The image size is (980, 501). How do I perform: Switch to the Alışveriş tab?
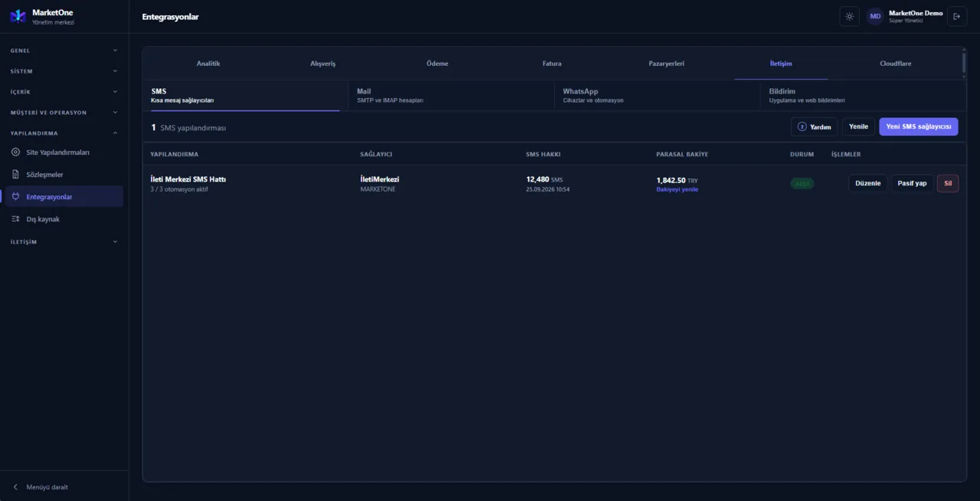pyautogui.click(x=323, y=64)
